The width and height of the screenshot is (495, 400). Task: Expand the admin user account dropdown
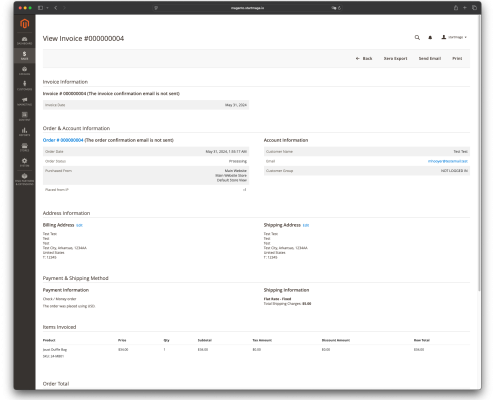click(454, 37)
